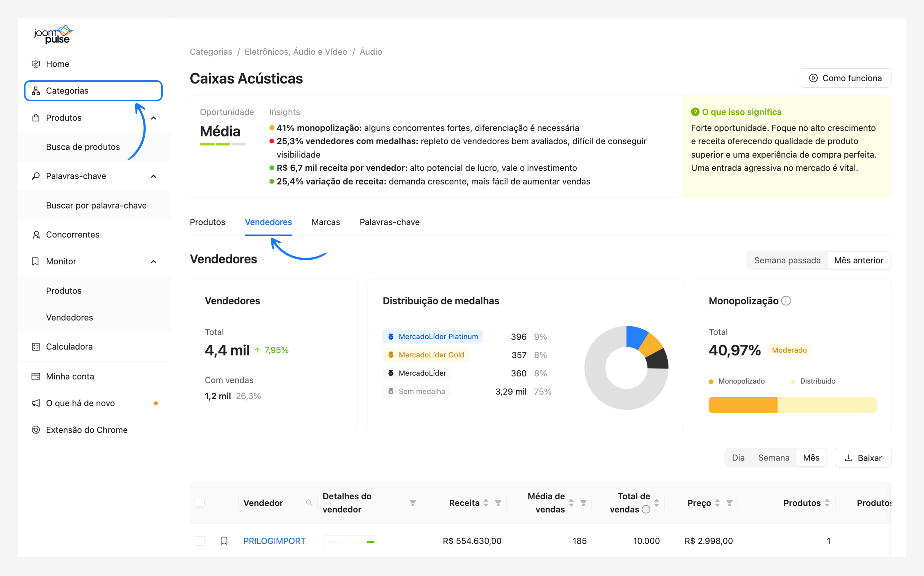Viewport: 924px width, 576px height.
Task: Click the Monopolização orange progress bar
Action: click(x=743, y=405)
